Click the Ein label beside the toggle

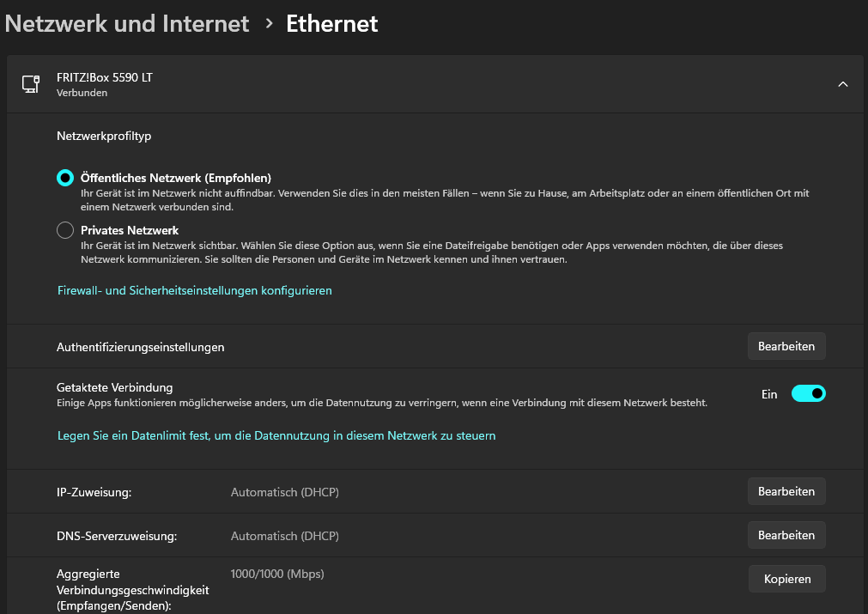click(769, 394)
